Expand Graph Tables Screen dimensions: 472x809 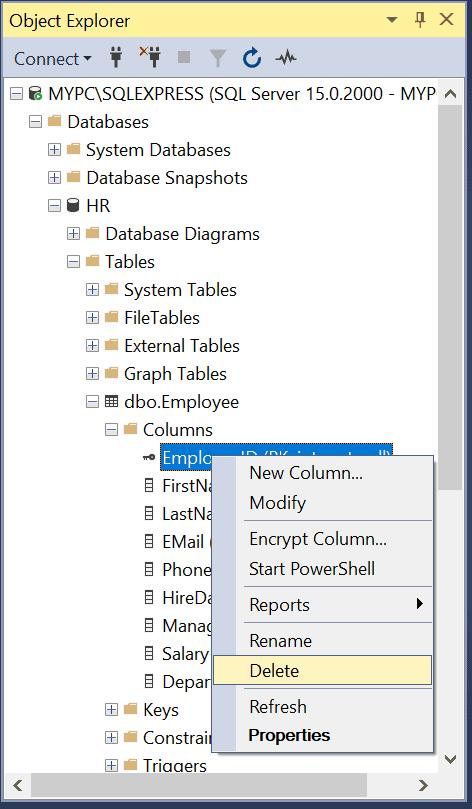[92, 373]
